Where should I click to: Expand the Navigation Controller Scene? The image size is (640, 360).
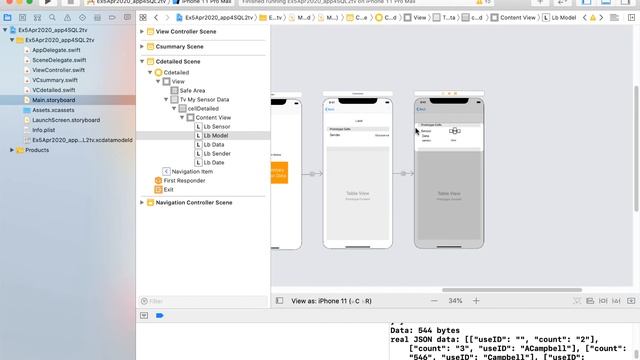tap(142, 202)
